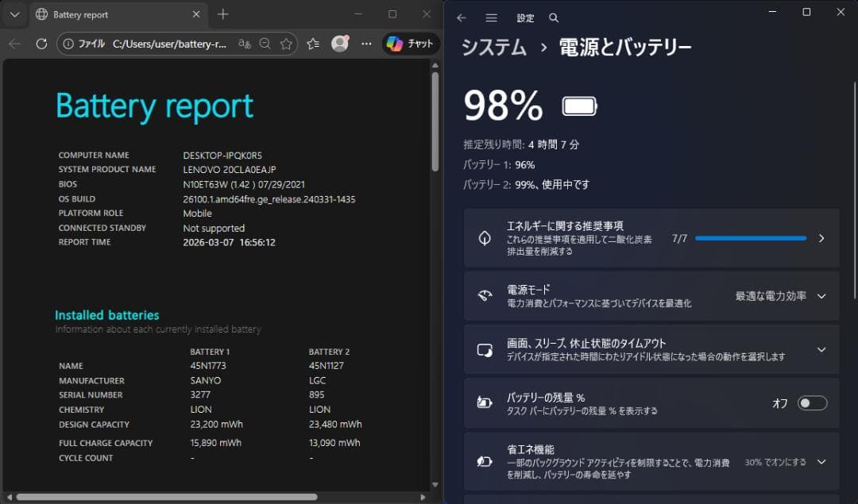The width and height of the screenshot is (858, 504).
Task: Open the favorites list icon
Action: (x=313, y=44)
